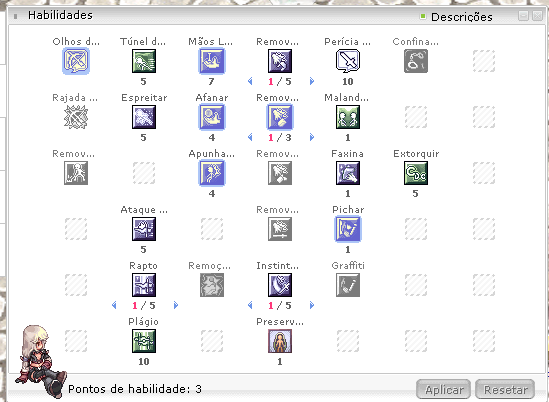Click the Túnel d... skill icon
Screen dimensions: 549x402
(144, 61)
